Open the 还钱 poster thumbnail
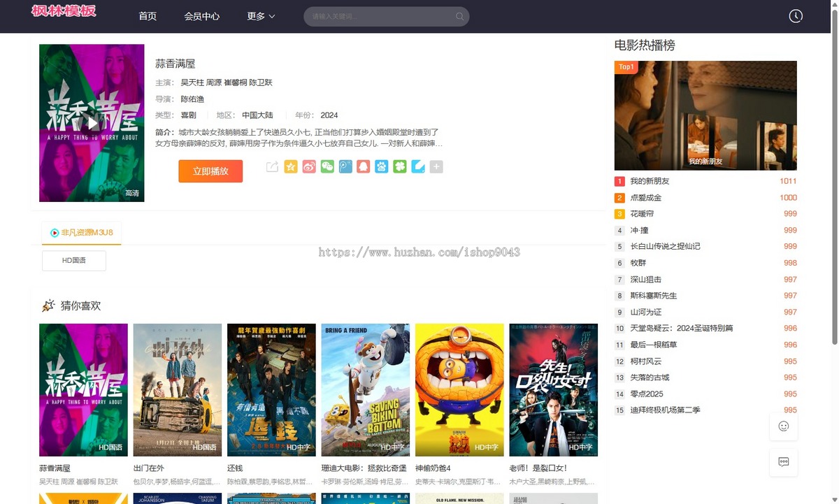This screenshot has width=839, height=504. pos(271,390)
